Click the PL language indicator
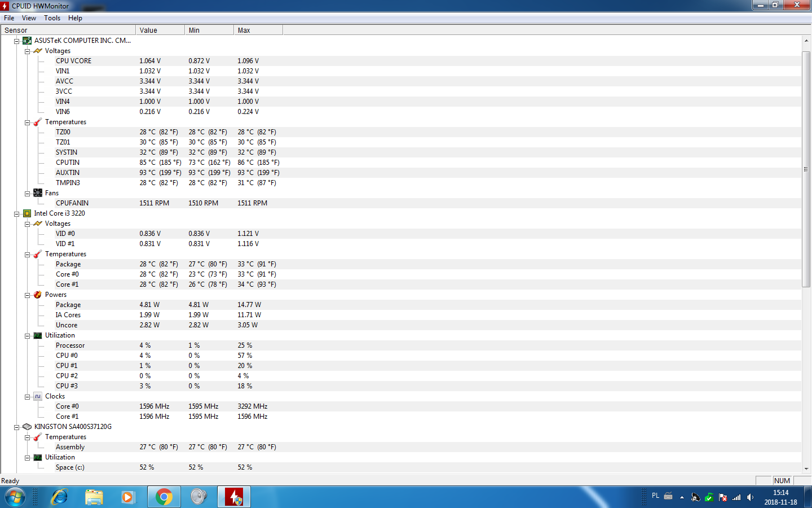The height and width of the screenshot is (508, 812). (x=655, y=496)
